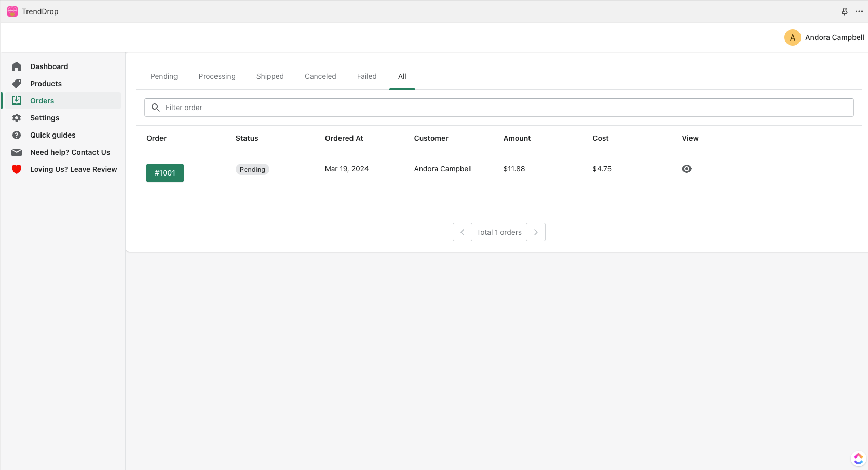
Task: Click the $4.75 cost cell
Action: 602,169
